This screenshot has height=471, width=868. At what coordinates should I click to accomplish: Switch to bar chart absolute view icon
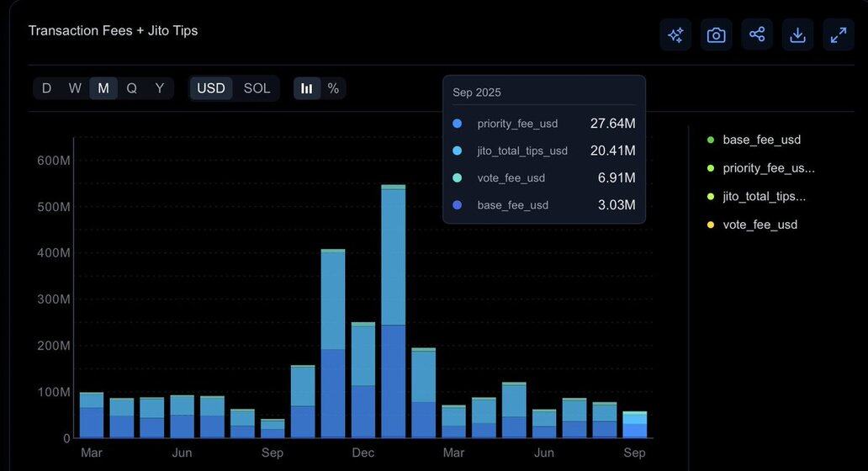tap(307, 88)
